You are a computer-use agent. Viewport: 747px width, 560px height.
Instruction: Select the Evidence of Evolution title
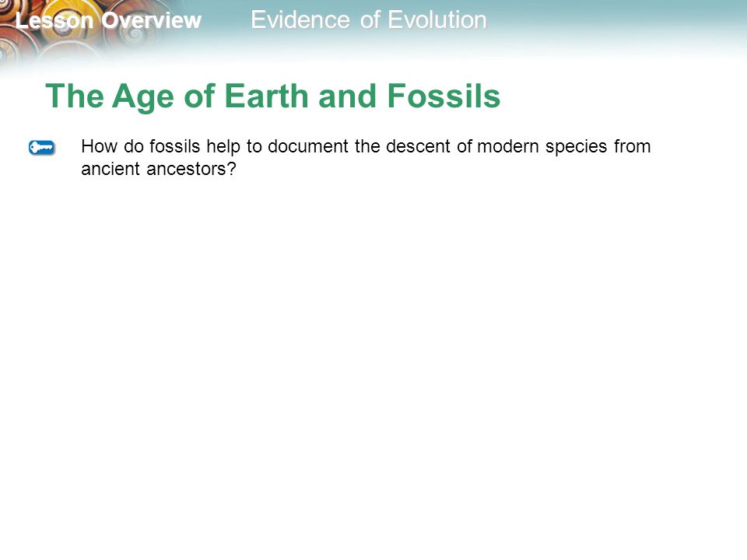tap(368, 20)
